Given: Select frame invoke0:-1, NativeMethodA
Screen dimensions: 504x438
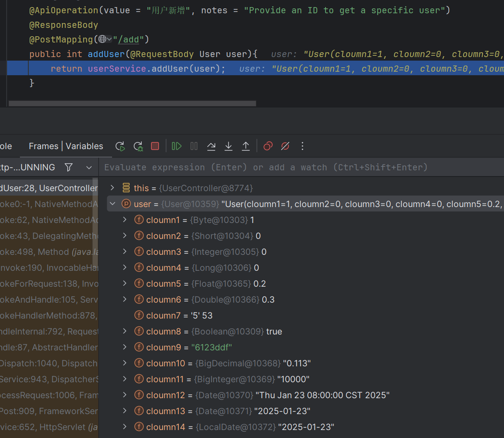Looking at the screenshot, I should pos(49,204).
